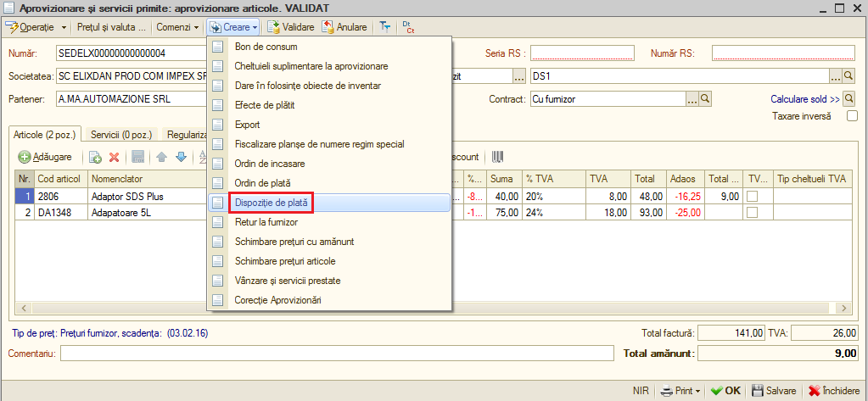Click the filter icon next to Anulare

pyautogui.click(x=384, y=27)
